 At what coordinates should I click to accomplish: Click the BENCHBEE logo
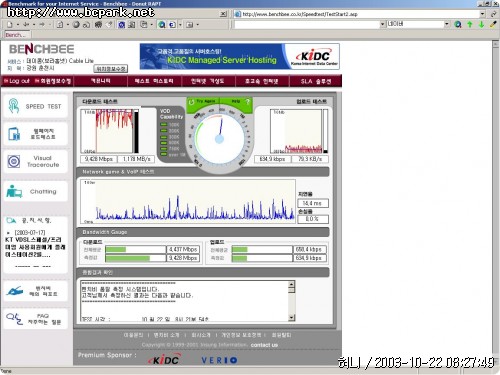41,49
